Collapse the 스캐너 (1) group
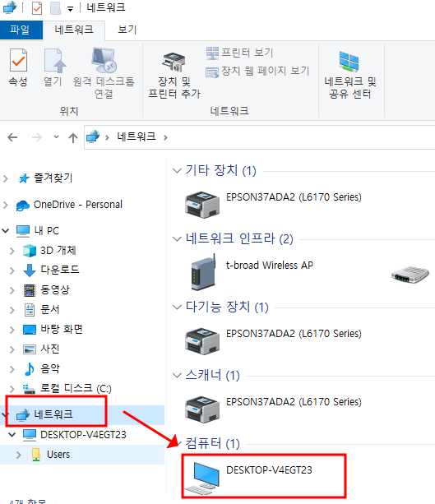Viewport: 435px width, 504px height. point(177,375)
